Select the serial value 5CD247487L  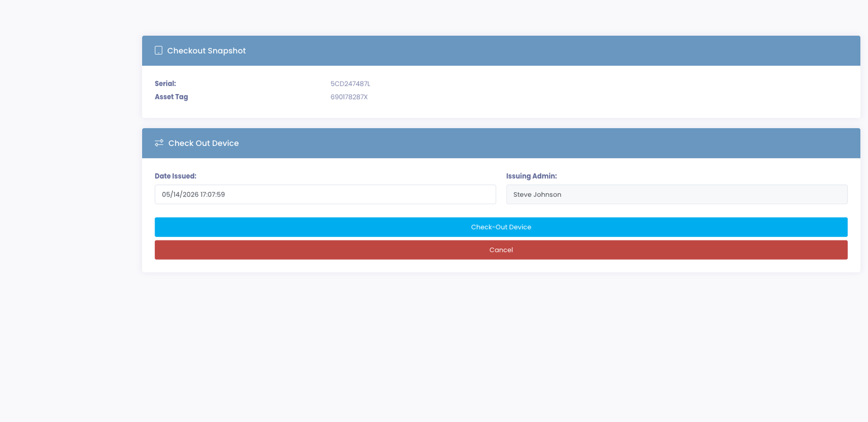(x=350, y=84)
